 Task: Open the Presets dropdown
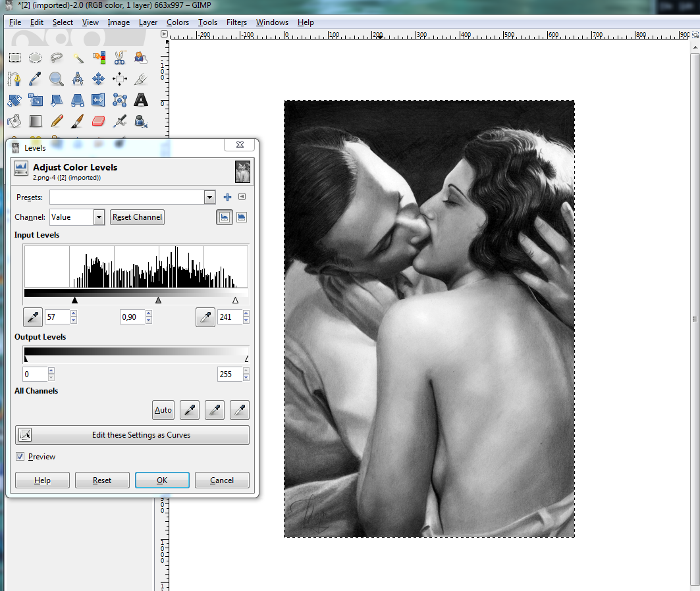click(210, 197)
